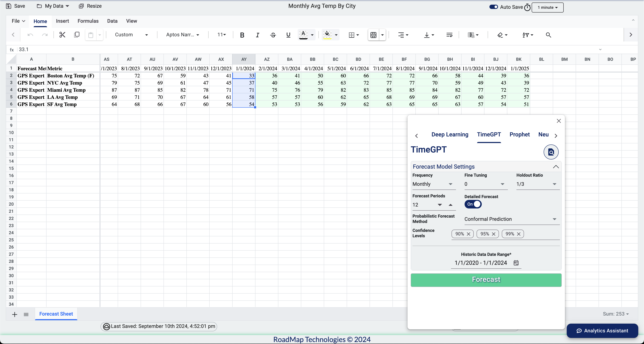Remove the 95% confidence level chip
644x344 pixels.
point(494,234)
